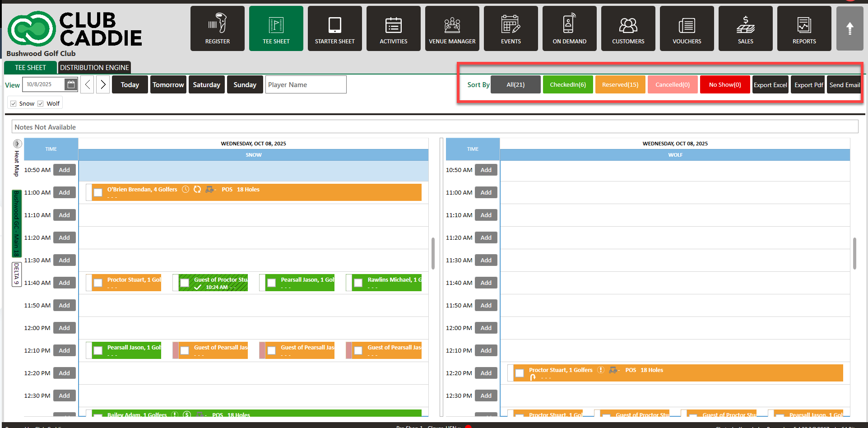
Task: Open the Venue Manager module
Action: tap(452, 28)
